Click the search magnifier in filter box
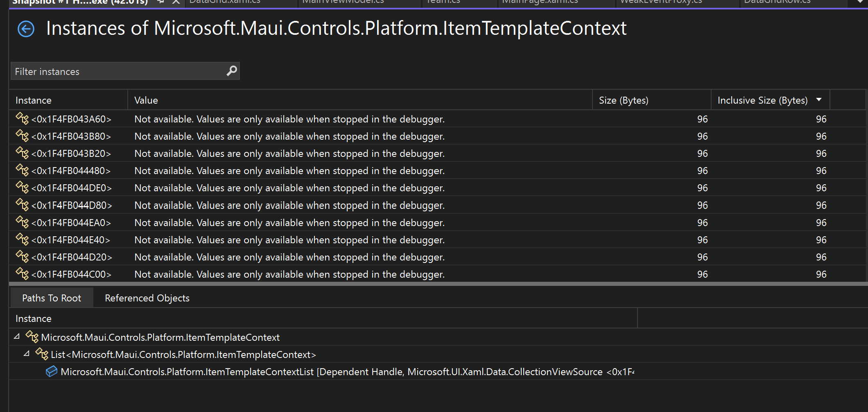 click(231, 71)
